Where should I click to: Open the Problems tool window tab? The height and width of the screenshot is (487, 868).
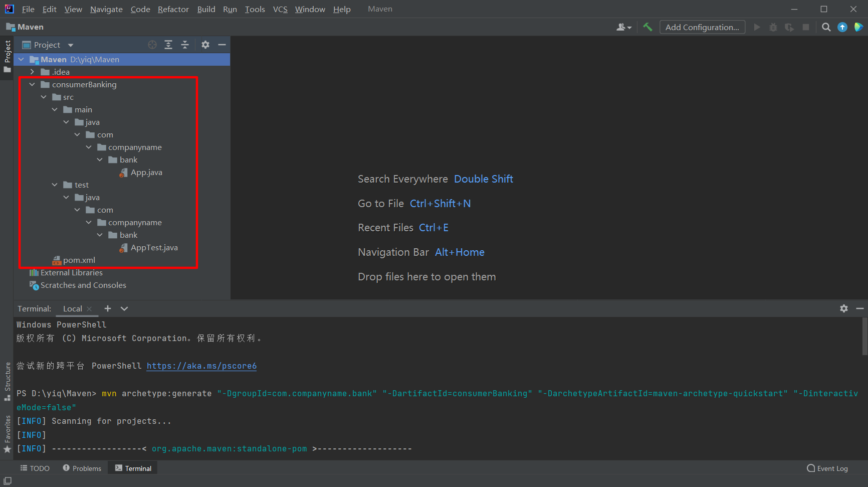82,468
